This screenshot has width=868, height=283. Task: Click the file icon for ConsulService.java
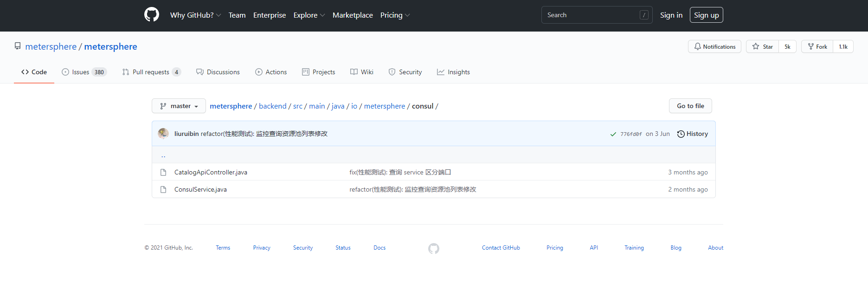(x=163, y=189)
